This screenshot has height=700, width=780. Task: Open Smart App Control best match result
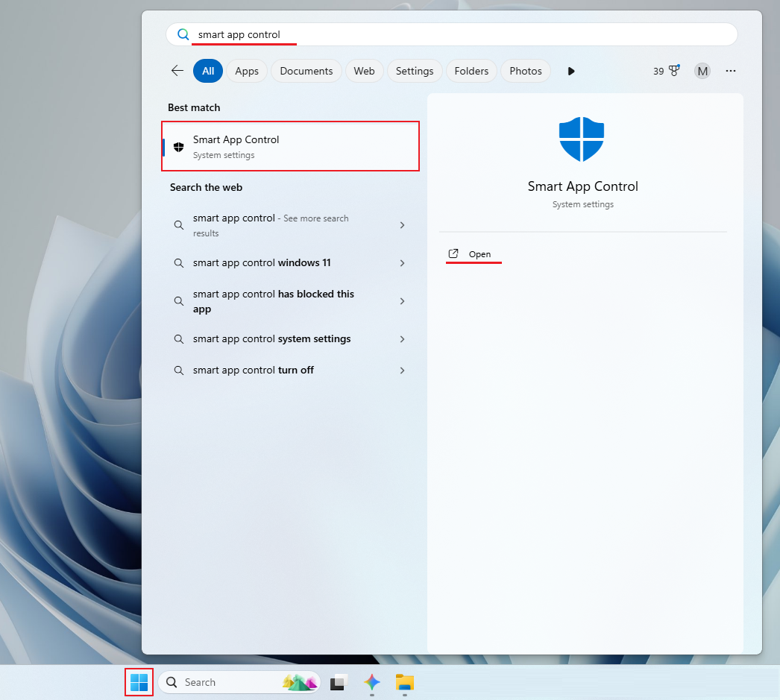(291, 146)
